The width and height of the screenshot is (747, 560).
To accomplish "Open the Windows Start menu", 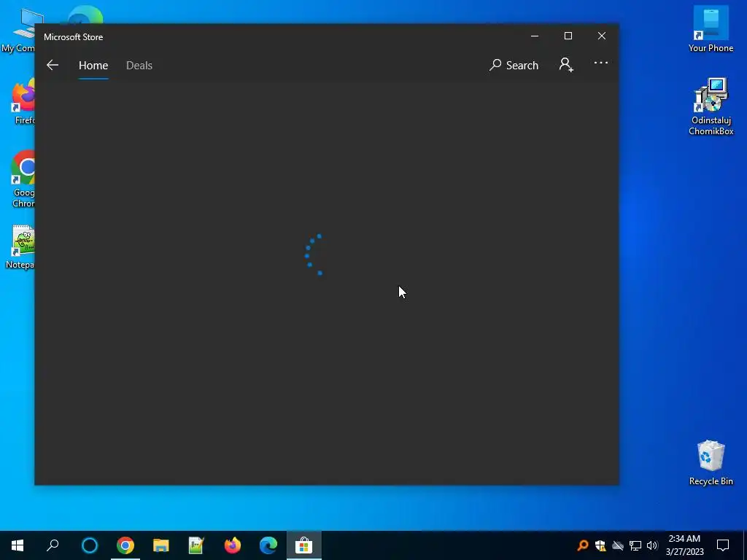I will point(18,545).
